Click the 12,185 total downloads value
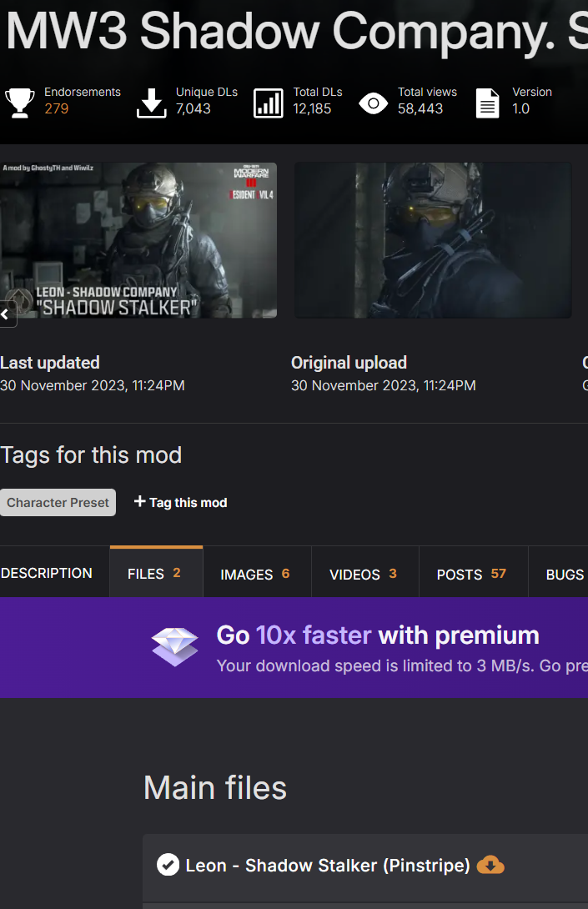 point(312,109)
